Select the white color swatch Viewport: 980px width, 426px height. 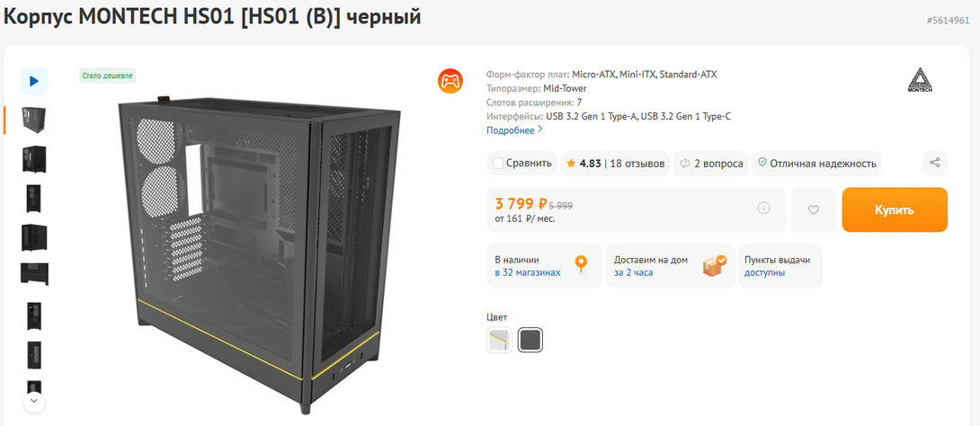click(499, 340)
